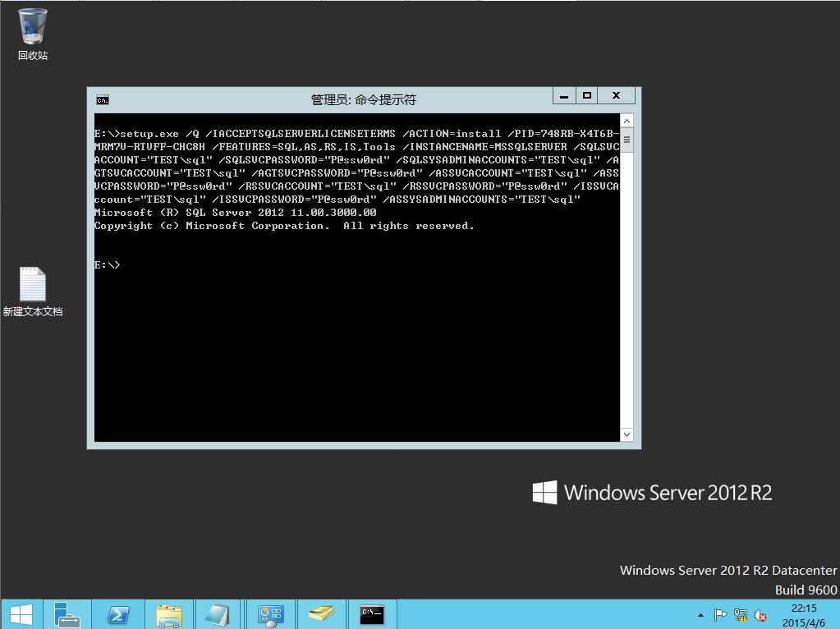This screenshot has width=840, height=629.
Task: Launch Server Manager from taskbar
Action: (67, 614)
